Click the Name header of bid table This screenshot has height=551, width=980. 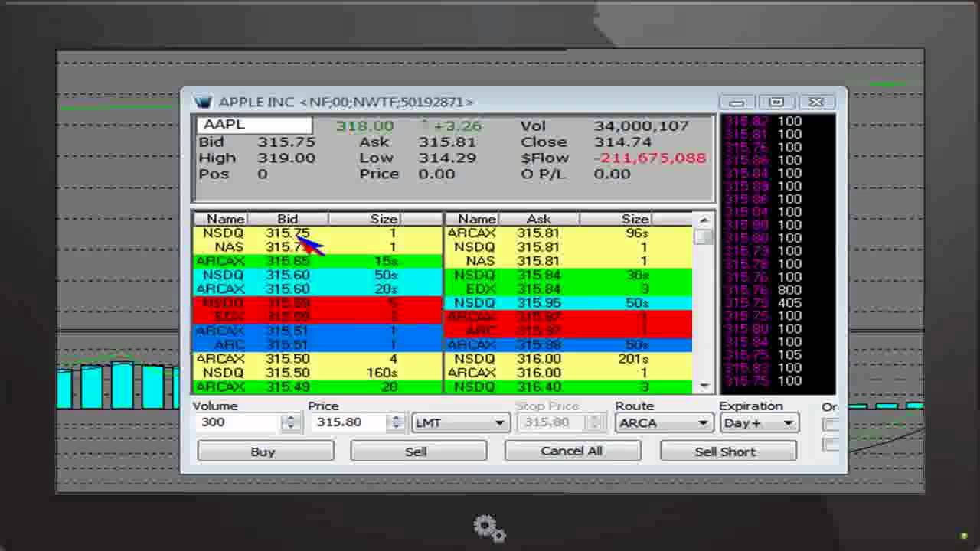(220, 219)
